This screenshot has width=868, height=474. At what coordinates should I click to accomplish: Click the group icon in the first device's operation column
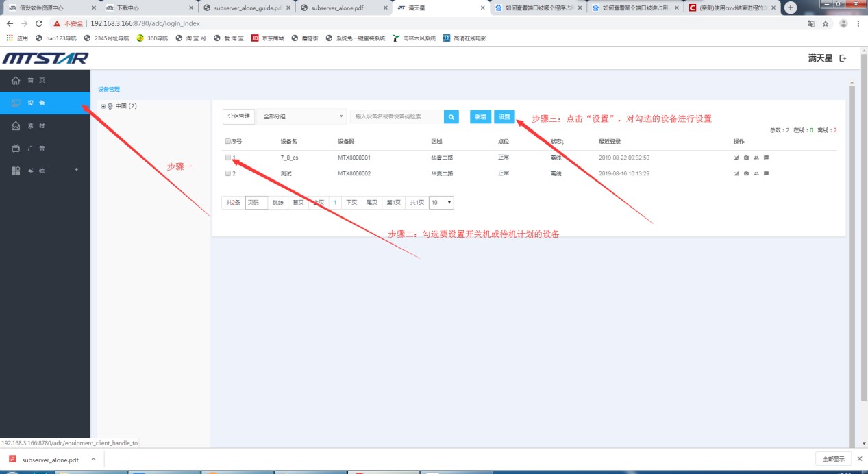point(756,157)
